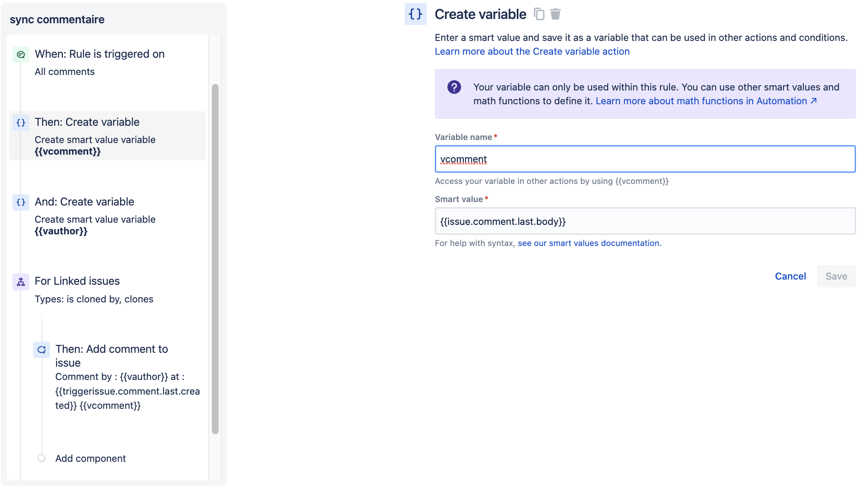Click inside the Variable name field

click(645, 159)
